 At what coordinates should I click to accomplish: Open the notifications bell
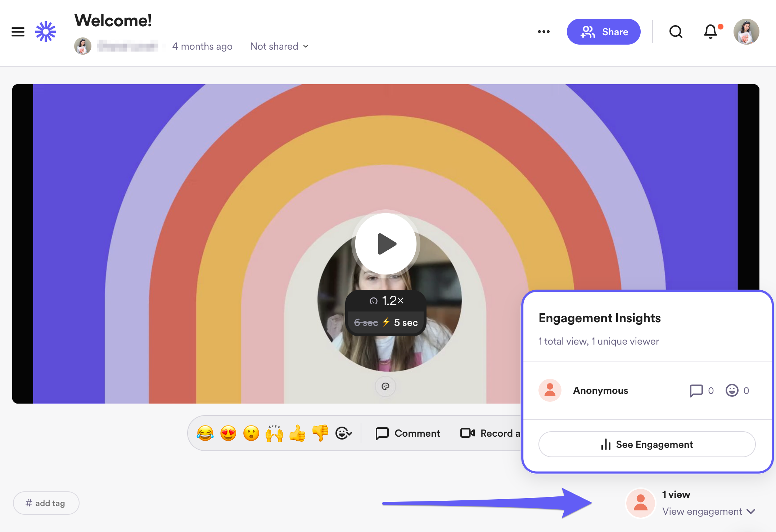pos(710,32)
